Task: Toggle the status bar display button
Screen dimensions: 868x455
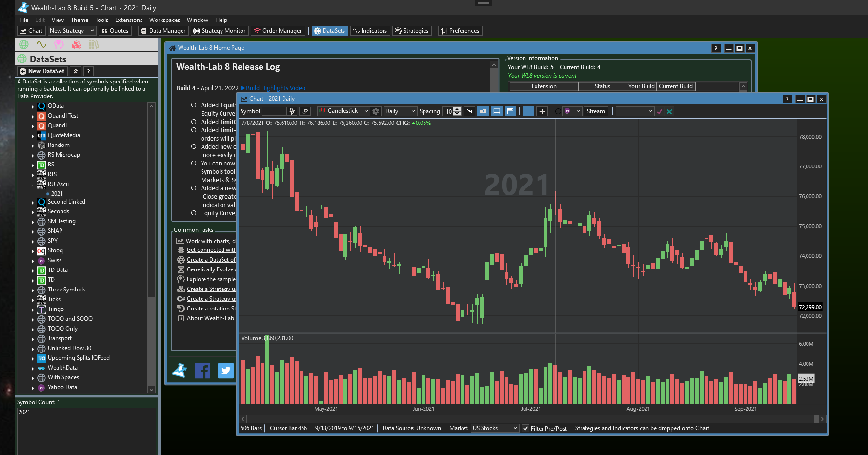Action: (496, 111)
